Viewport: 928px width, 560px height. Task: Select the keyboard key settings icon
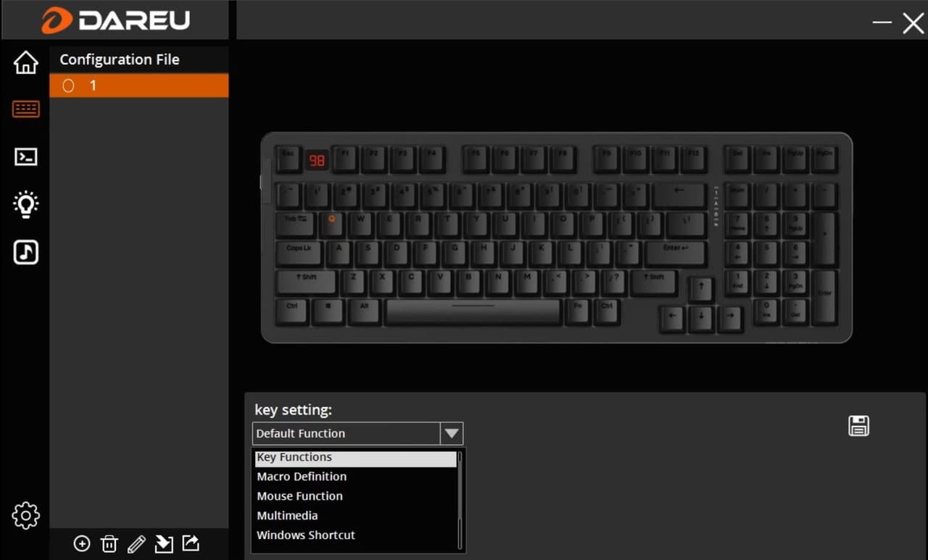coord(26,109)
